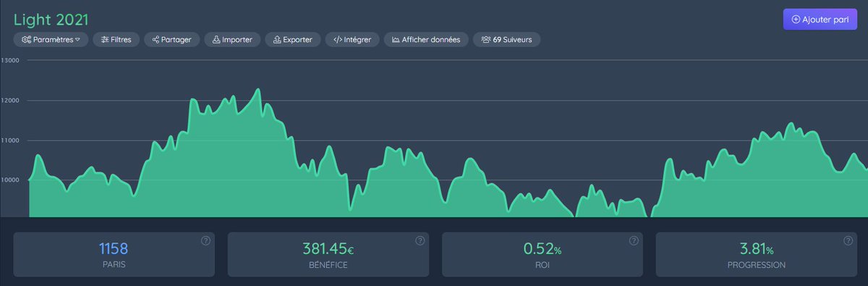Click the Light 2021 title
The width and height of the screenshot is (868, 286).
(x=51, y=20)
